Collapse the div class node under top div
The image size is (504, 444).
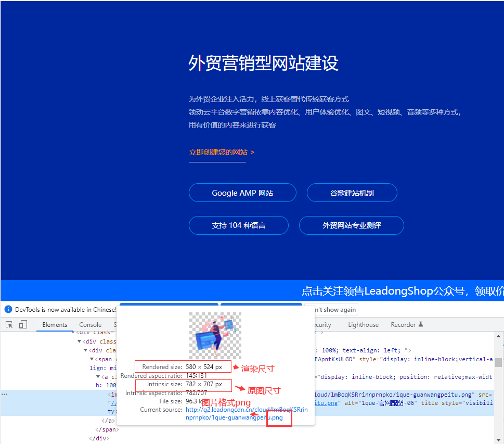(80, 341)
